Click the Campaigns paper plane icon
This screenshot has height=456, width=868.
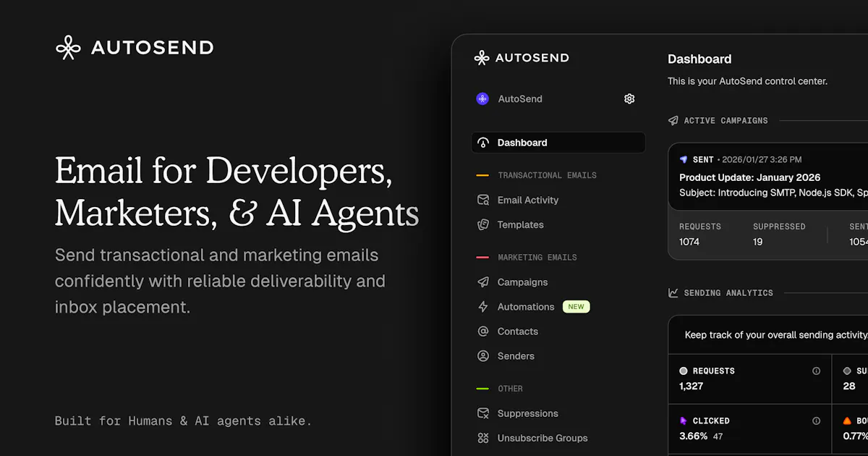coord(483,282)
